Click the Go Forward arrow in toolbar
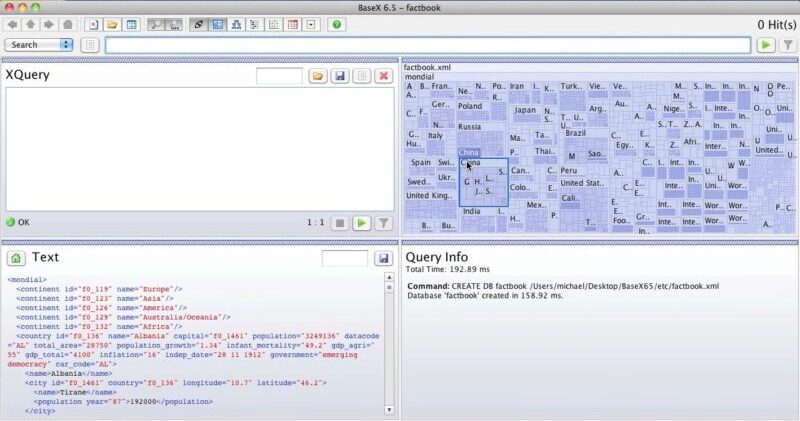The height and width of the screenshot is (421, 800). click(48, 24)
